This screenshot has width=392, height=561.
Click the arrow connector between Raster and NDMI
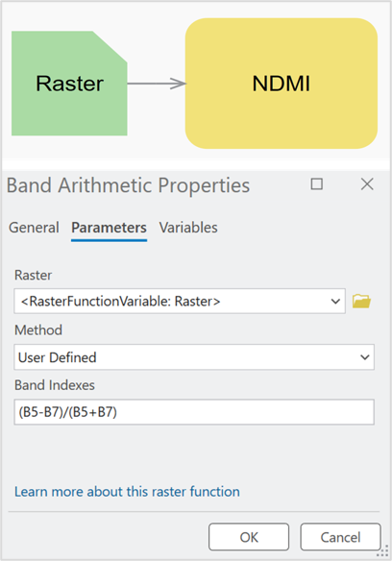157,84
